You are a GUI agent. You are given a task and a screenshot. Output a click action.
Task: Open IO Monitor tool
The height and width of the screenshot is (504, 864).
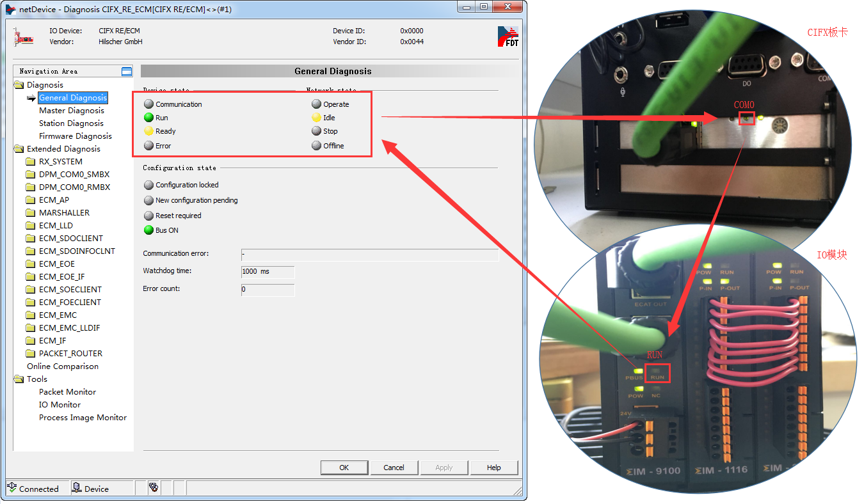60,405
